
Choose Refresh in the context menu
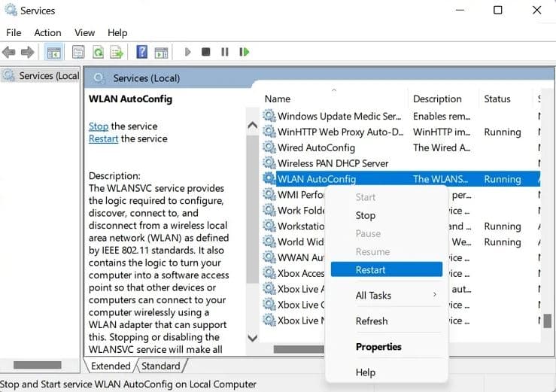(x=387, y=321)
